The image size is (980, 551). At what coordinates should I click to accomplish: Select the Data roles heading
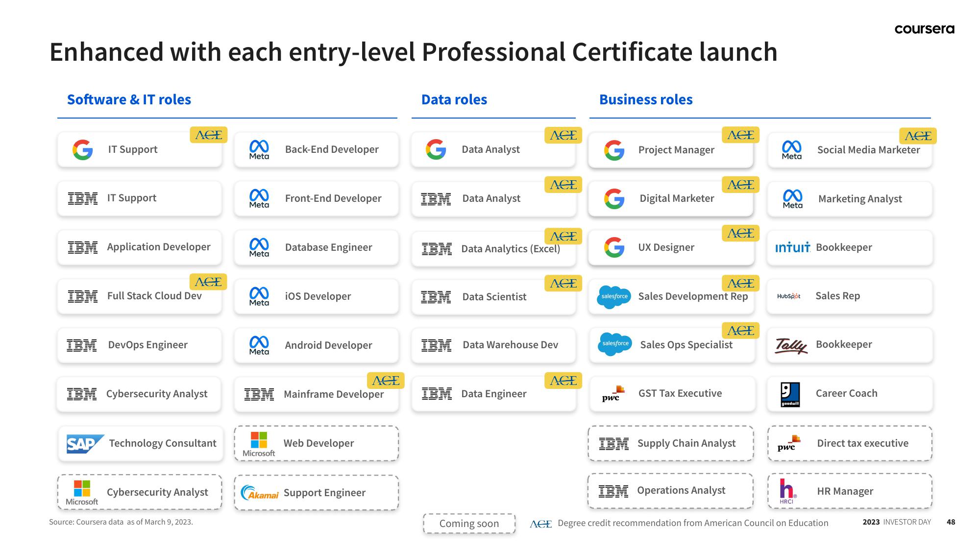[454, 99]
